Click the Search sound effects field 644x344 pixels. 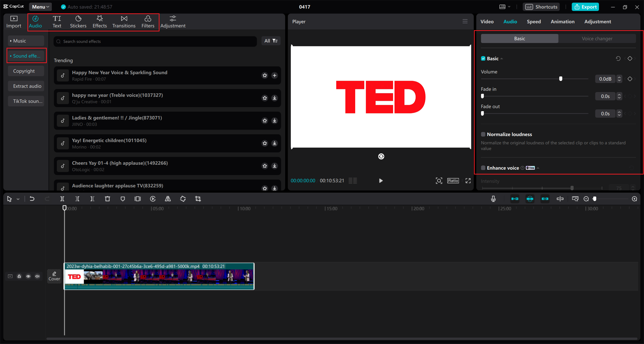coord(155,41)
